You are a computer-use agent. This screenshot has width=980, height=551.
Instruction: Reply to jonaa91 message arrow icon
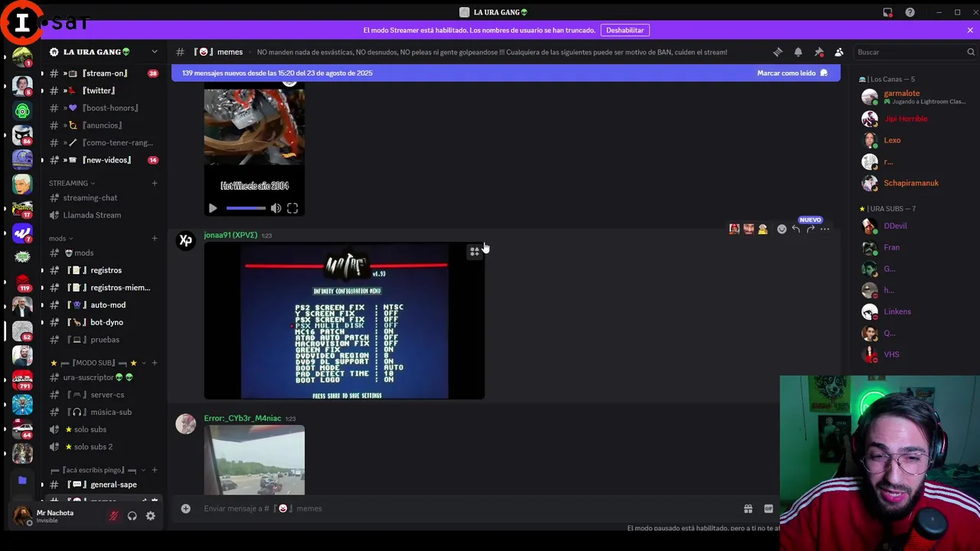click(x=796, y=229)
